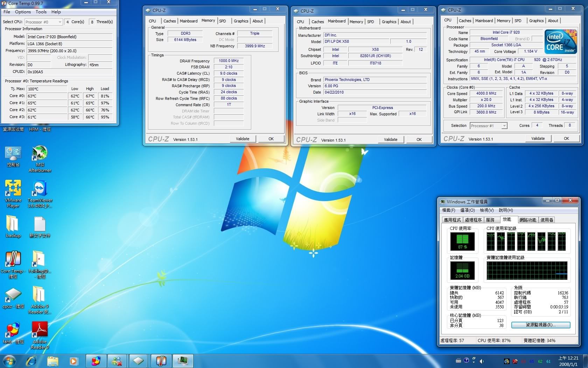This screenshot has width=588, height=368.
Task: Open the backup folder on the desktop
Action: [x=13, y=226]
